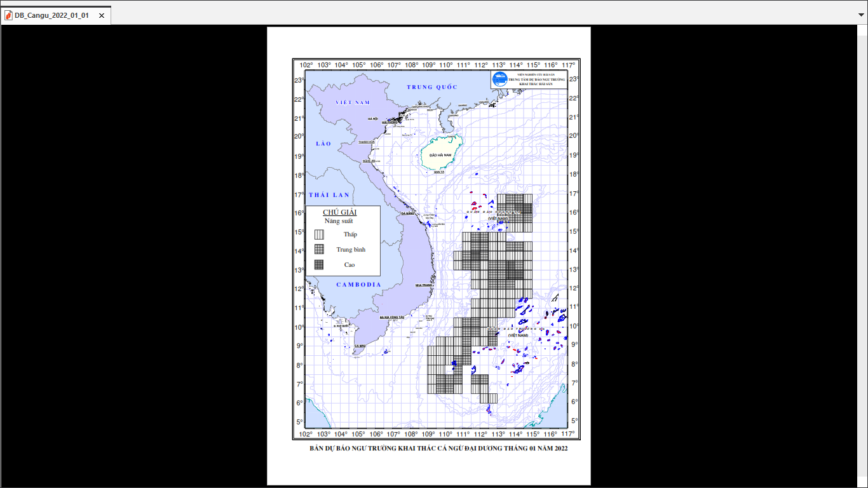
Task: Click the 'CHÚ GIẢI' legend heading
Action: click(340, 212)
